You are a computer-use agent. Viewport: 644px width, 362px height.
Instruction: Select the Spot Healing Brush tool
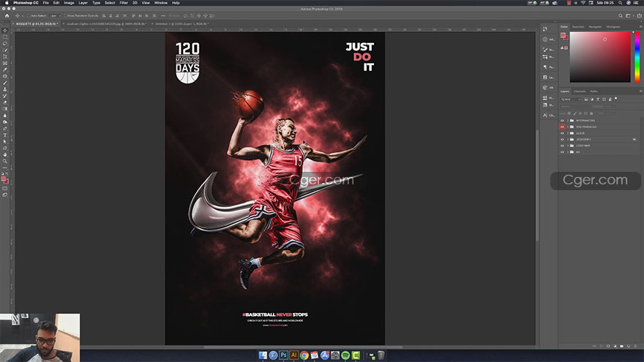5,76
